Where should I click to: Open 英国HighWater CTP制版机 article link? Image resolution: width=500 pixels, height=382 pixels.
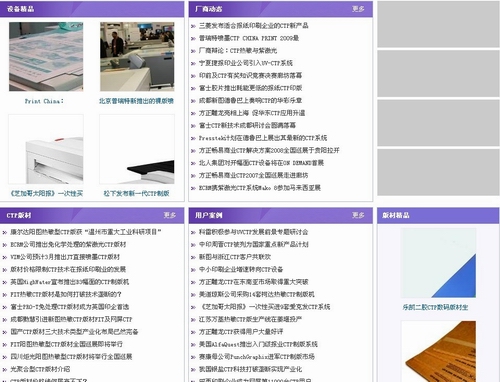click(69, 282)
